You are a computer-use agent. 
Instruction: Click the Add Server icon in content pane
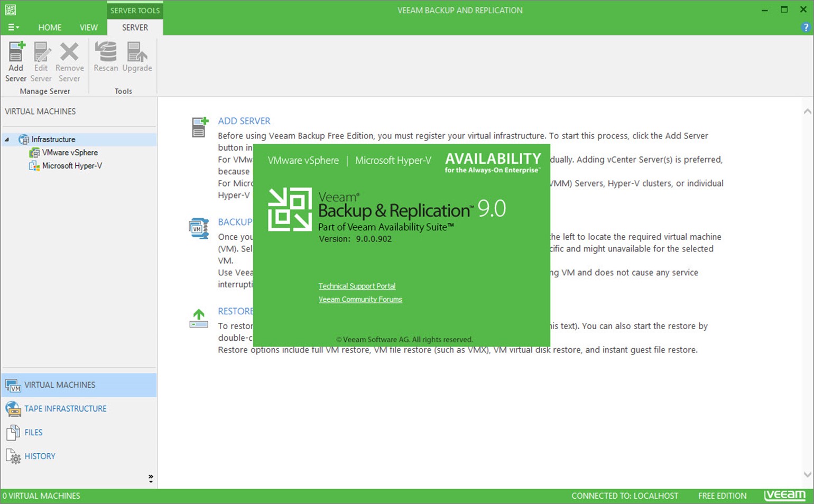click(200, 127)
